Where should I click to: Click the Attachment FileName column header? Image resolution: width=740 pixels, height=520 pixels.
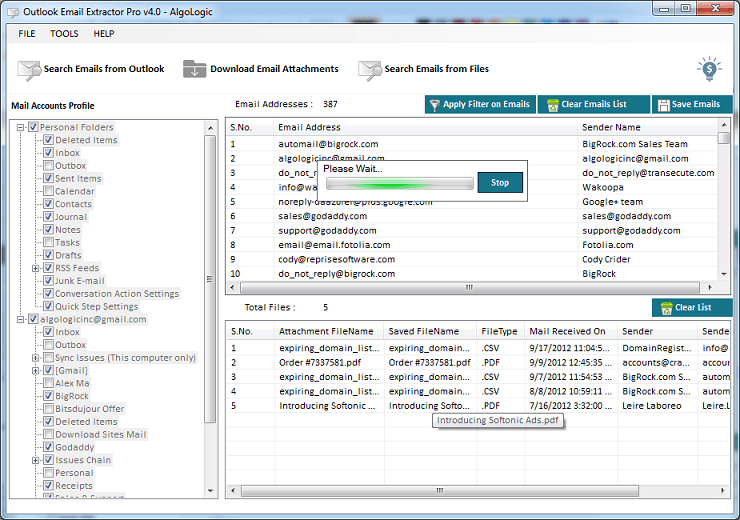pos(329,331)
